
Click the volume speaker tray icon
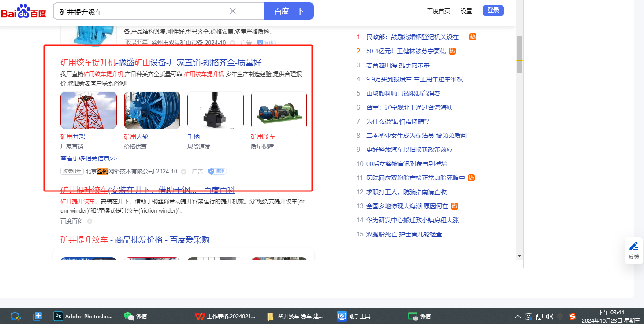pyautogui.click(x=549, y=316)
